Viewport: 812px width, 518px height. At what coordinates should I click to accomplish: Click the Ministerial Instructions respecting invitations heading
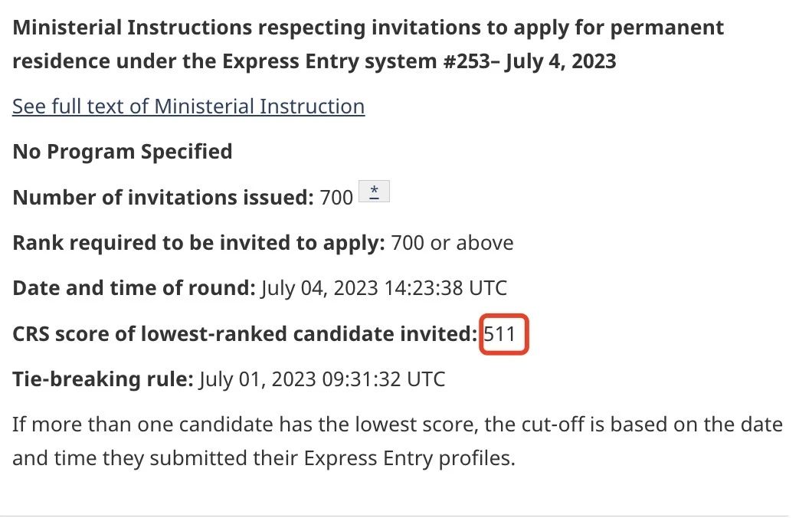(368, 44)
